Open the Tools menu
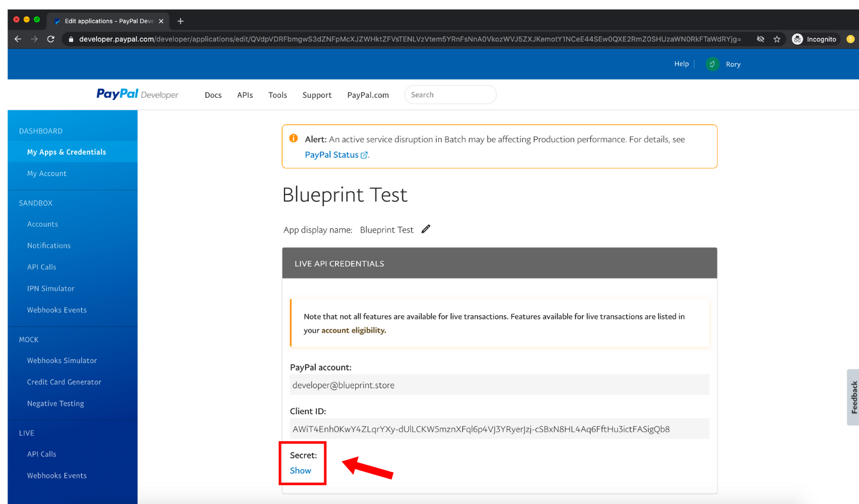This screenshot has width=859, height=504. (278, 95)
